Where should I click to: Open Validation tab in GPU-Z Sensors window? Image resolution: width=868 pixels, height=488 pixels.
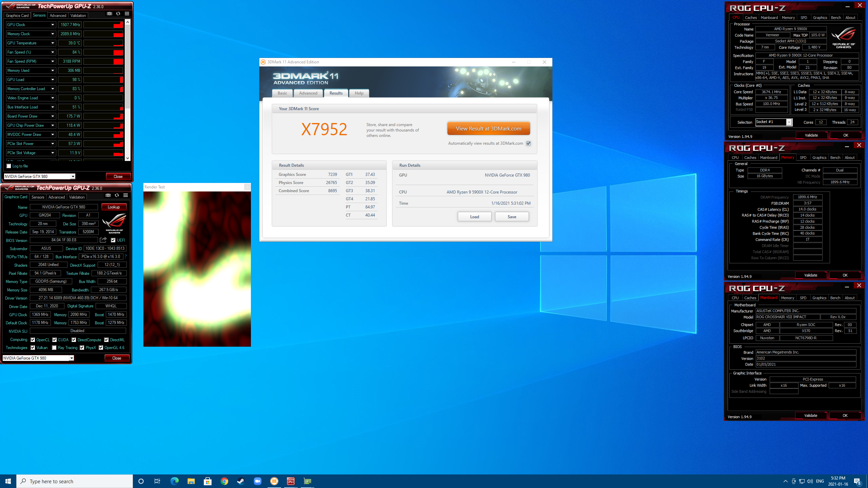[78, 16]
